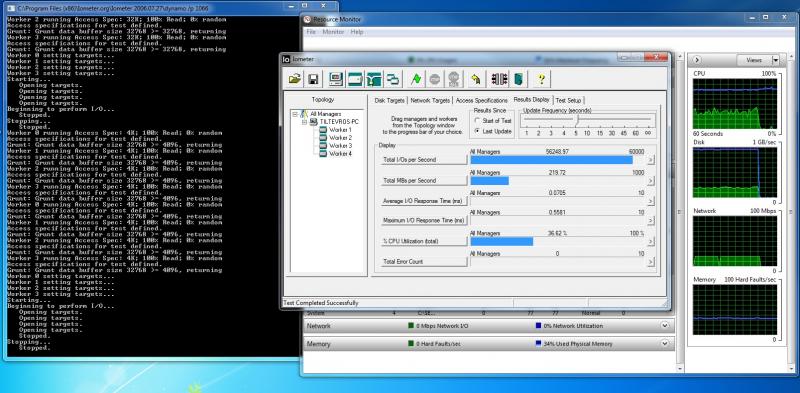Collapse the All Managers tree node
The height and width of the screenshot is (393, 800).
[295, 114]
